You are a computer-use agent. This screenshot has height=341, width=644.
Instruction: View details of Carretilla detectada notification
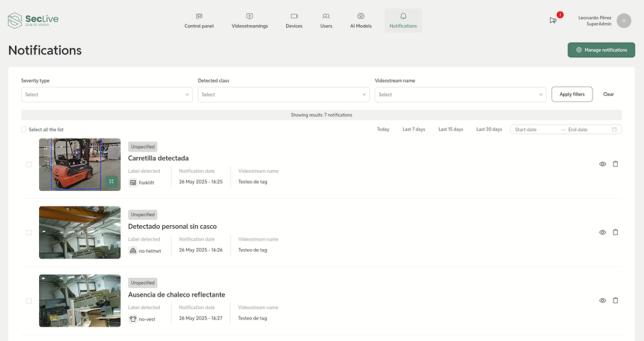602,164
